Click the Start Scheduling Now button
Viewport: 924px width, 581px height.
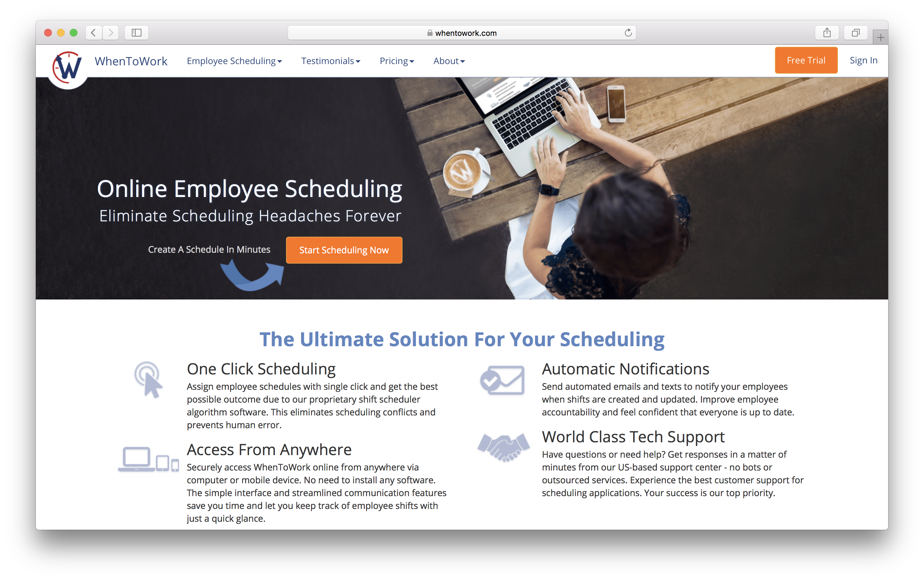(x=344, y=250)
